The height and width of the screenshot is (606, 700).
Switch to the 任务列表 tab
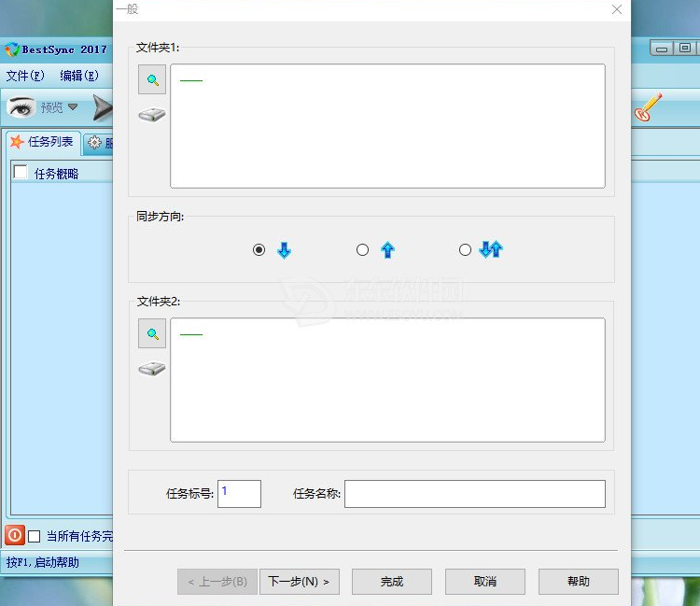pos(42,142)
